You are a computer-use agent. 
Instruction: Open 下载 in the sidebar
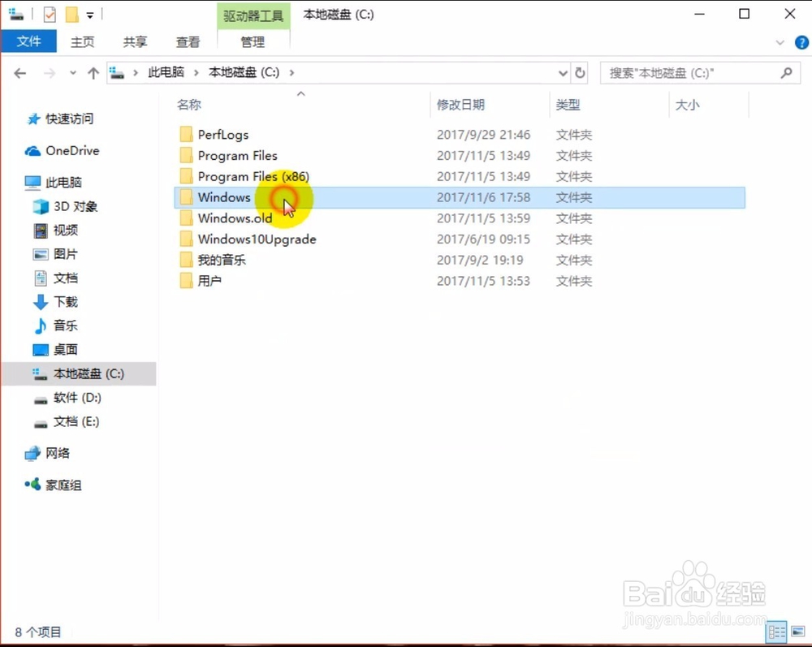coord(65,302)
